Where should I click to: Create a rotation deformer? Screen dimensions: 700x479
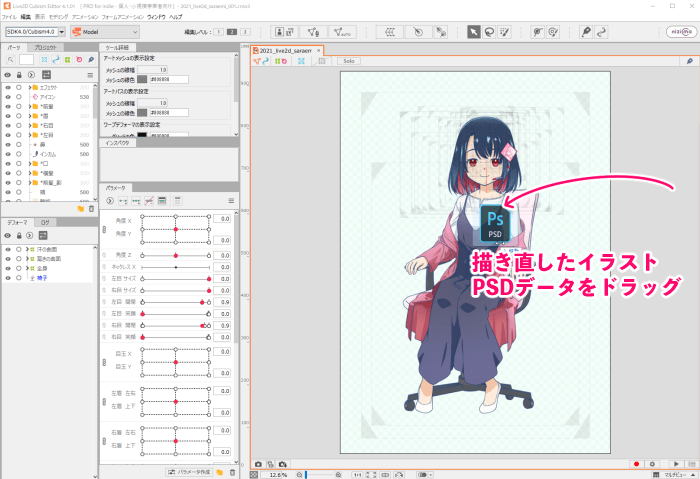(418, 32)
